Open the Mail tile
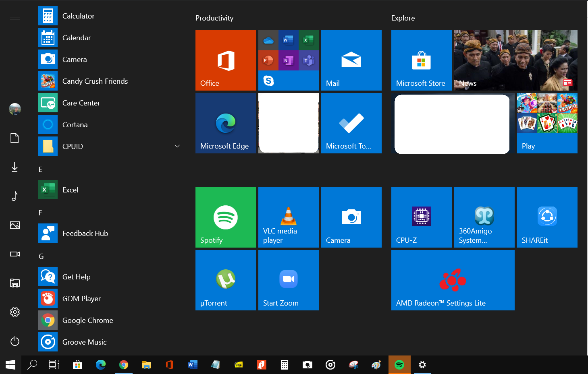Screen dimensions: 588x374 coord(351,60)
